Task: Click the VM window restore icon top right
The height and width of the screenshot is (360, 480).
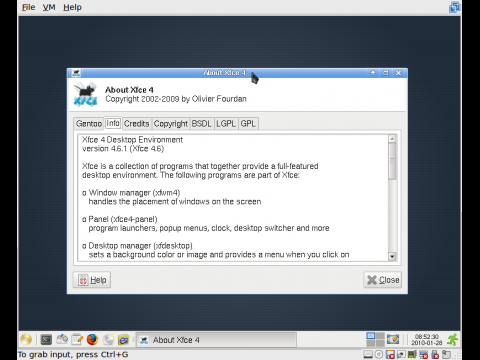Action: coord(454,7)
